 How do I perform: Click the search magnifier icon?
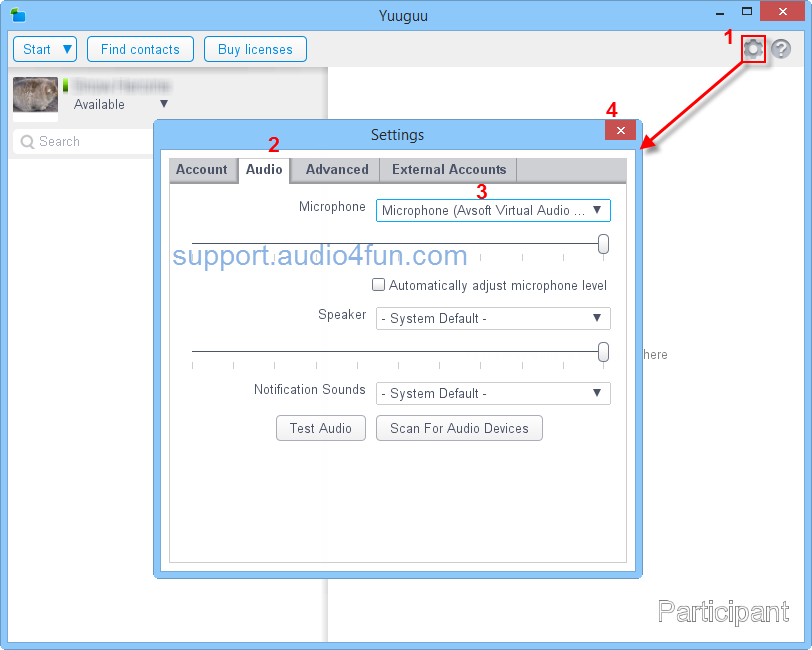(27, 141)
